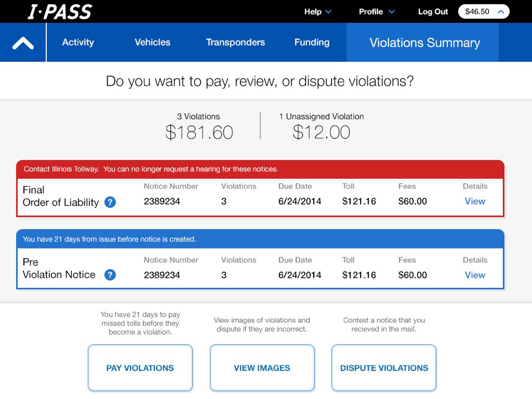Expand the Help dropdown menu
The height and width of the screenshot is (399, 532).
pos(318,12)
